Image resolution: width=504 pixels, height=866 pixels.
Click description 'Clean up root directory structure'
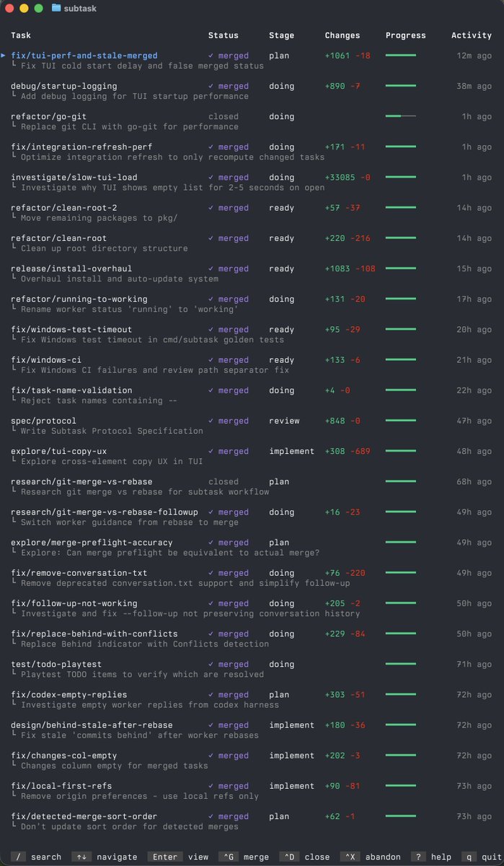tap(104, 248)
